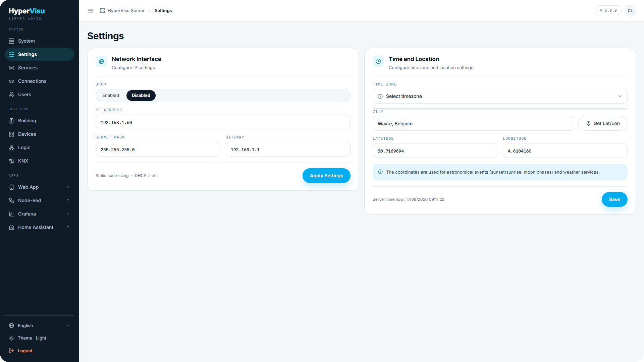Open Home Assistant external link arrow
Screen dimensions: 644x362
click(68, 227)
